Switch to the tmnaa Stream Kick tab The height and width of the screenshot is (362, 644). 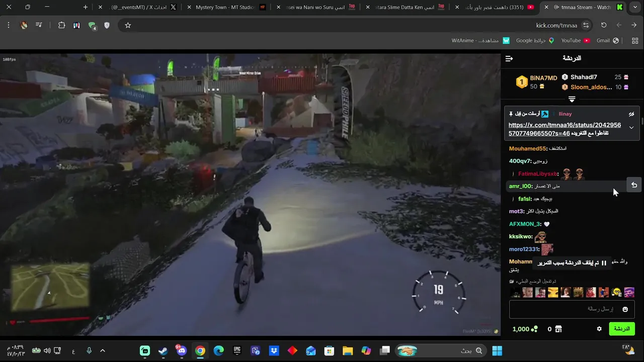tap(584, 7)
